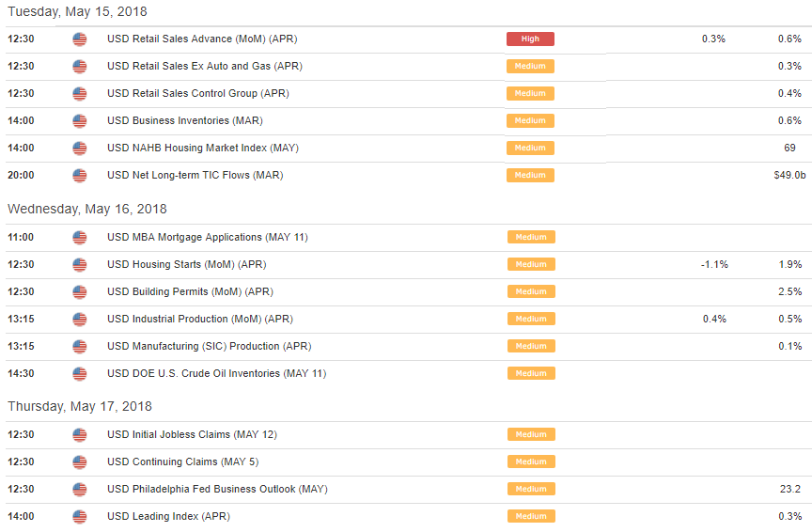Screen dimensions: 812x532
Task: Click US flag for NAHB Housing Market Index
Action: tap(79, 149)
